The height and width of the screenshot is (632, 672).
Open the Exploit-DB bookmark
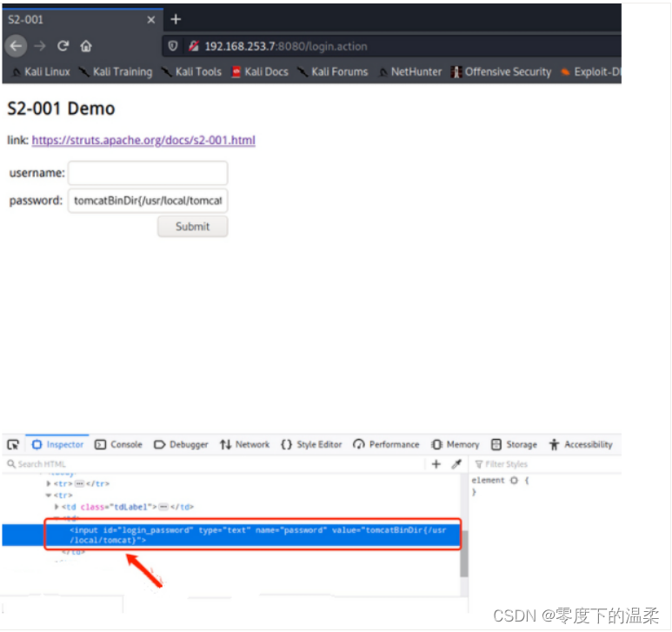[591, 71]
